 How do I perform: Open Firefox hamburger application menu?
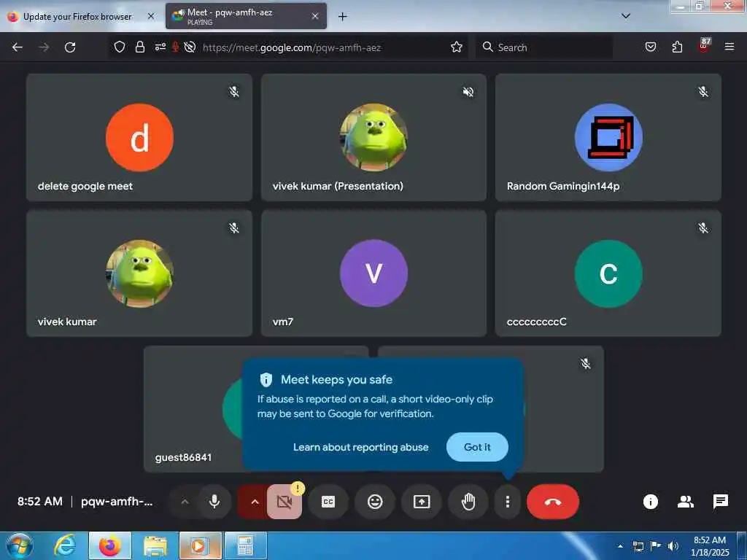tap(729, 47)
